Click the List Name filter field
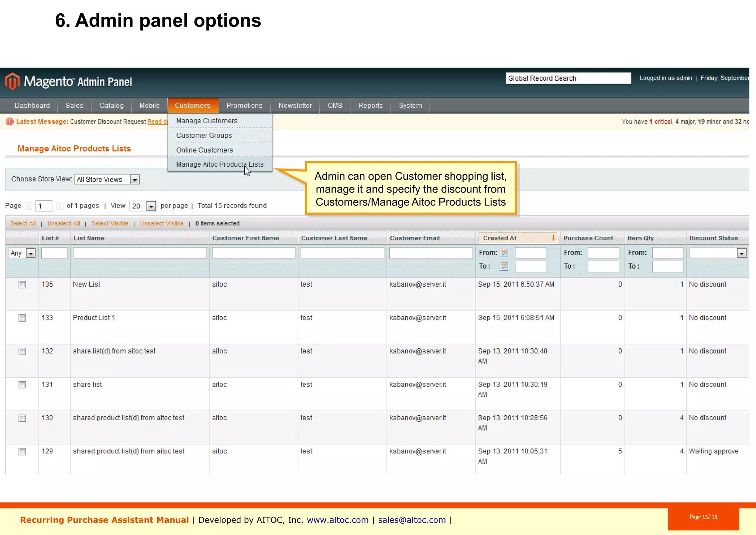The image size is (756, 535). 140,253
